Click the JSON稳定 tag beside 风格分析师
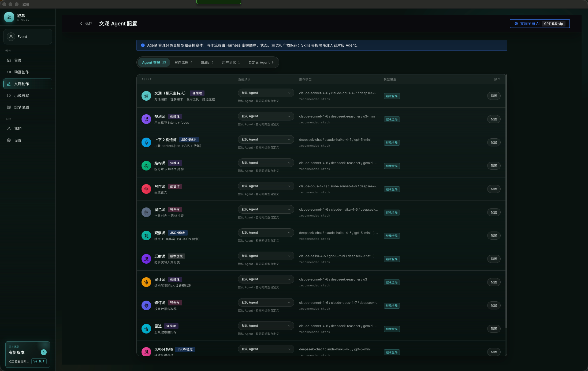588x371 pixels. (185, 349)
